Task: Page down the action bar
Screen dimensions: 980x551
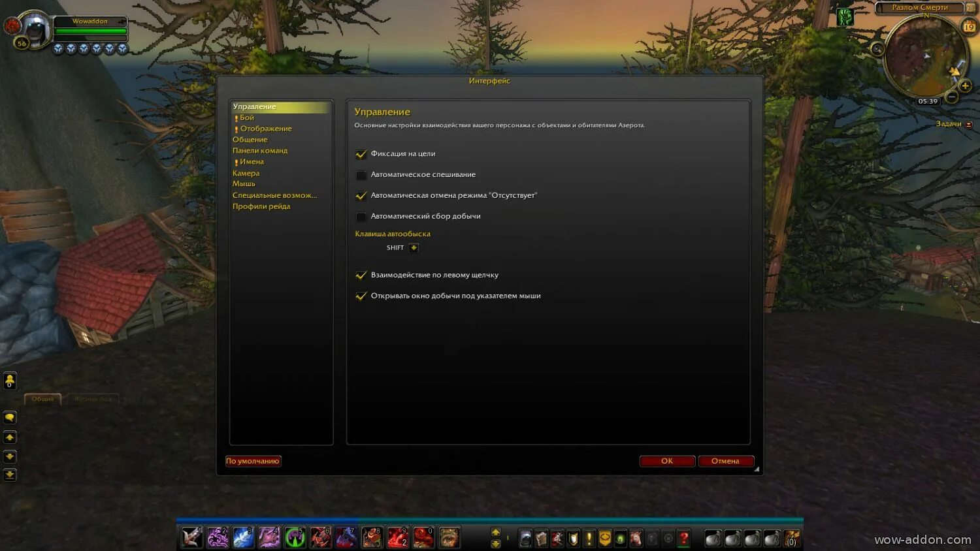Action: 496,543
